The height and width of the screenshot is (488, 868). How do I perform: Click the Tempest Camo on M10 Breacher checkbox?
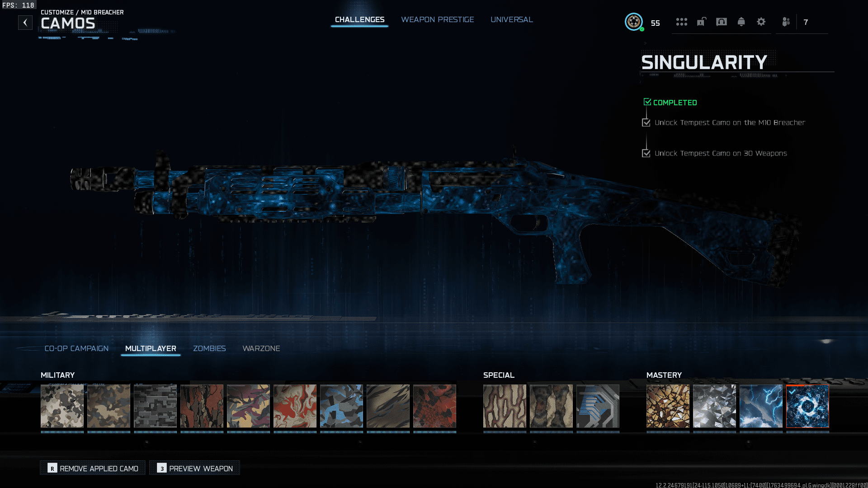click(646, 122)
